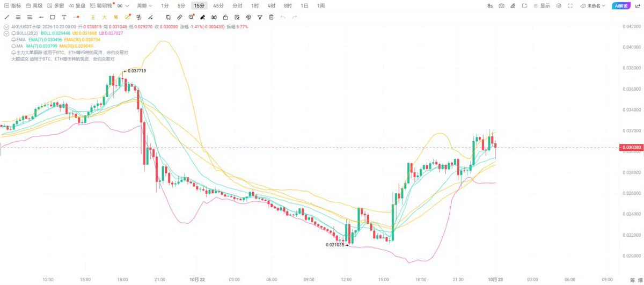The height and width of the screenshot is (285, 644).
Task: Switch to the 5分 timeframe
Action: (181, 5)
